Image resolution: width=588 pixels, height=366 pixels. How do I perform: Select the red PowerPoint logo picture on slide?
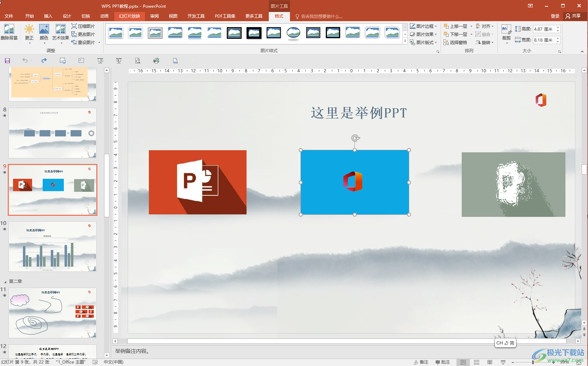point(198,182)
